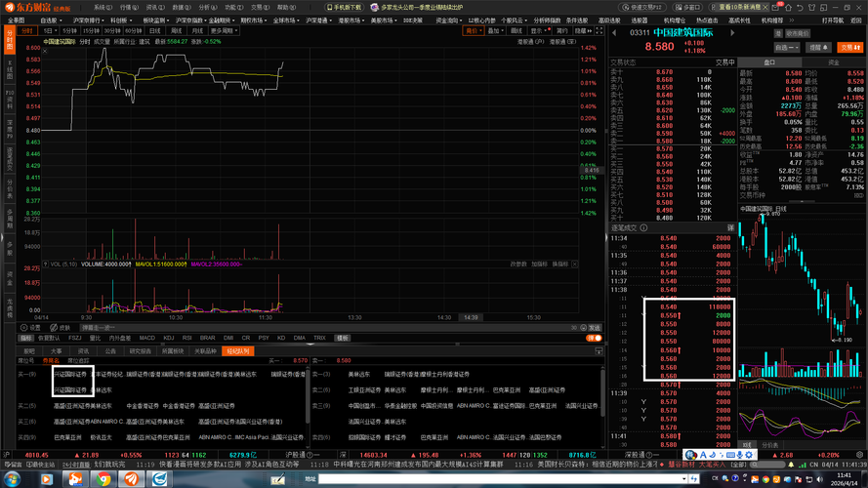Expand the bottom panel with corner icon
The image size is (868, 488).
pyautogui.click(x=599, y=351)
